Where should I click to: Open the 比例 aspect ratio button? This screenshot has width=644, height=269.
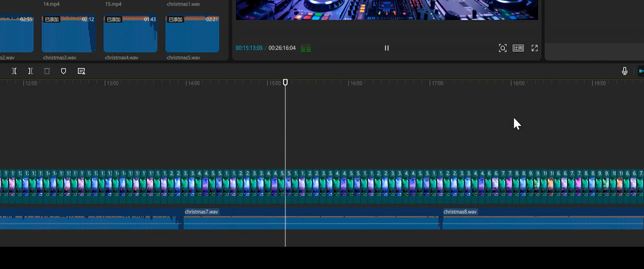518,48
